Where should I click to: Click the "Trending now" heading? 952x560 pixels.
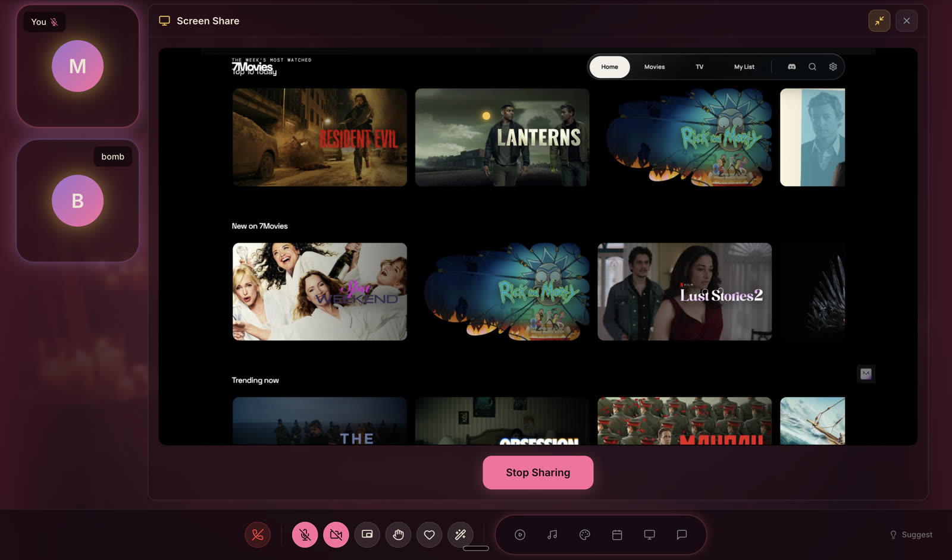255,380
